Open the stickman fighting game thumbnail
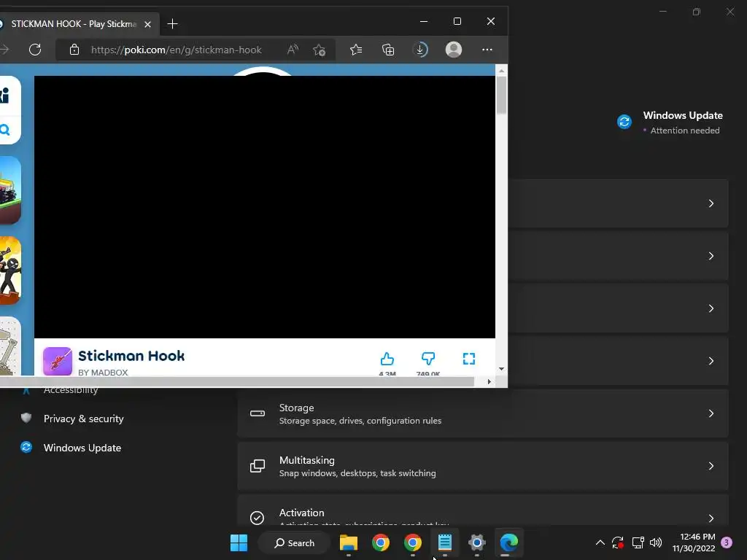This screenshot has height=560, width=747. pos(10,271)
